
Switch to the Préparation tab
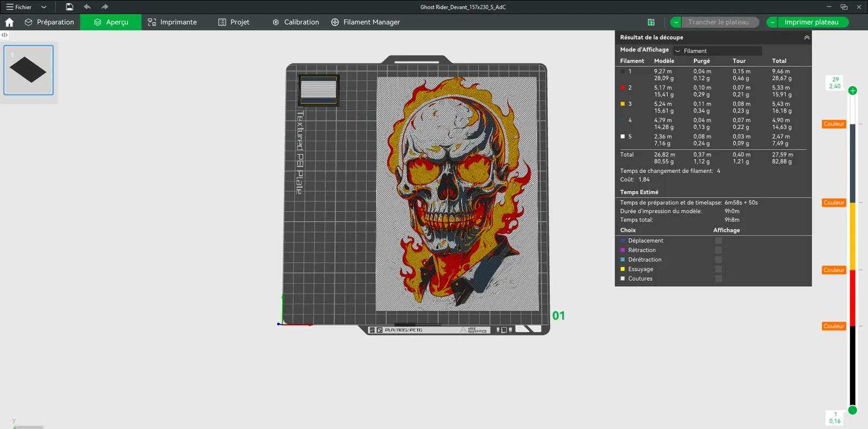click(x=49, y=22)
